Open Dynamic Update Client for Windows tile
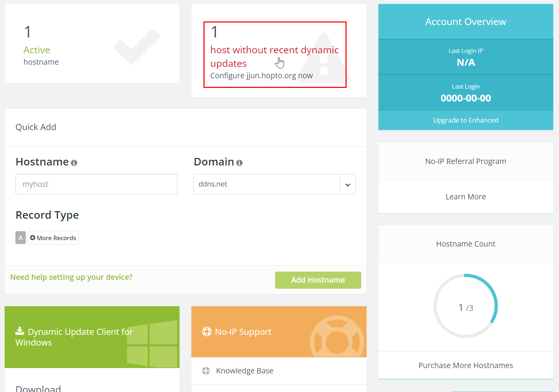The width and height of the screenshot is (559, 392). coord(92,337)
